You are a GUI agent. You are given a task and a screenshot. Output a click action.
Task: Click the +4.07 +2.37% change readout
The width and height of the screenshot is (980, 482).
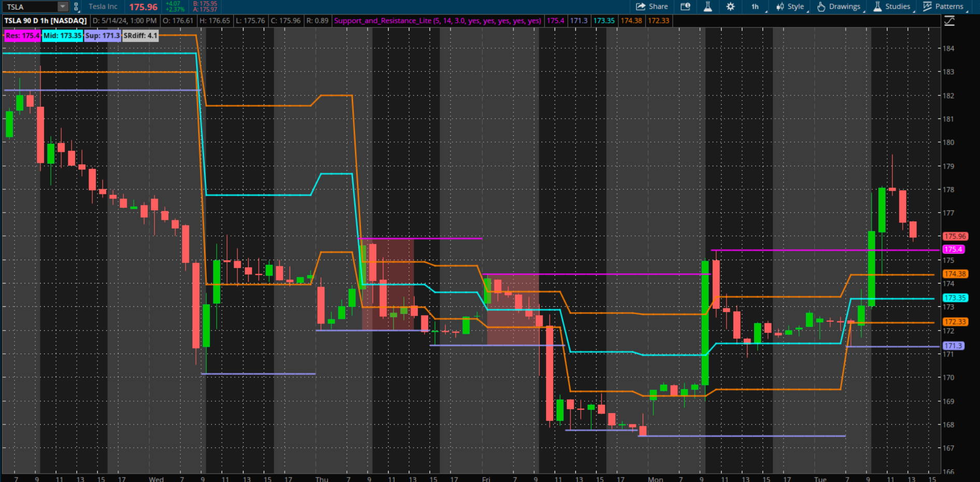(175, 7)
